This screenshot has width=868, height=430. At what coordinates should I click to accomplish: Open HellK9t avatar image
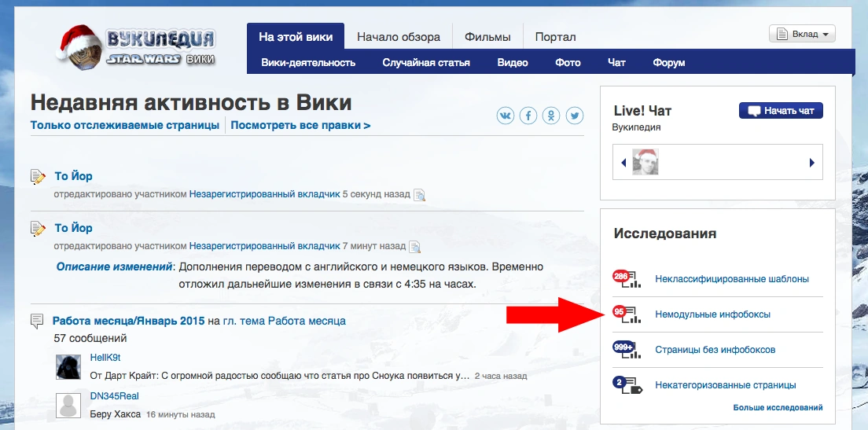pyautogui.click(x=68, y=366)
